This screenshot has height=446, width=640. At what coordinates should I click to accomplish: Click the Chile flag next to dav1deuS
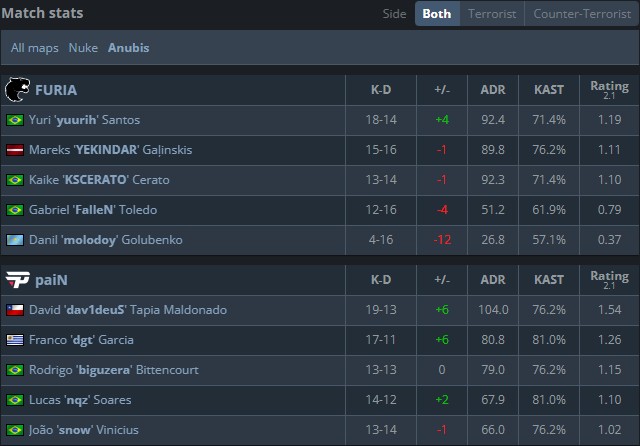(15, 310)
